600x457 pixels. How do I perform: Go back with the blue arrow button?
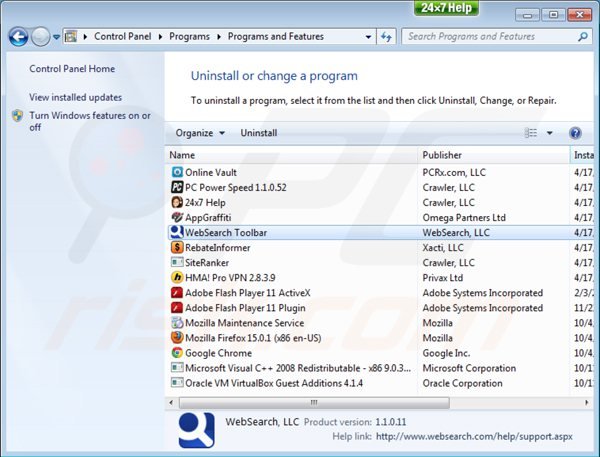click(x=18, y=37)
